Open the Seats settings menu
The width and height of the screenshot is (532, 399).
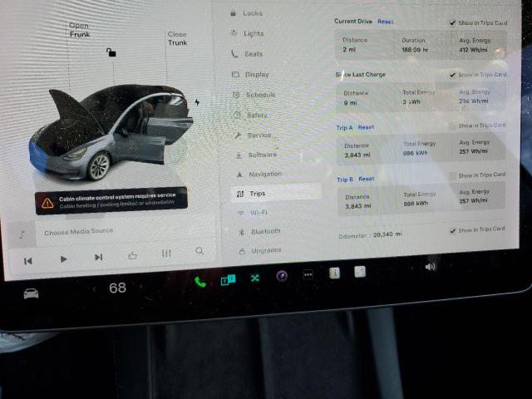247,54
